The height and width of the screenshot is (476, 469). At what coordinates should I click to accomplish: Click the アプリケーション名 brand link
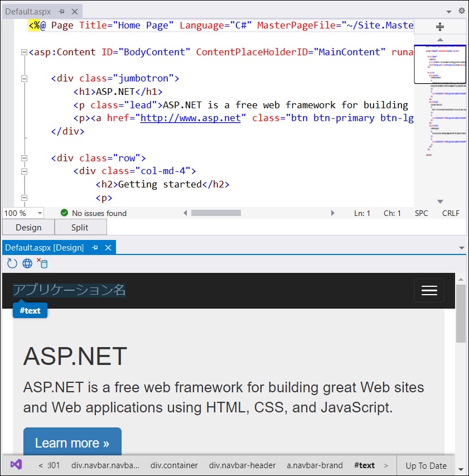(69, 290)
